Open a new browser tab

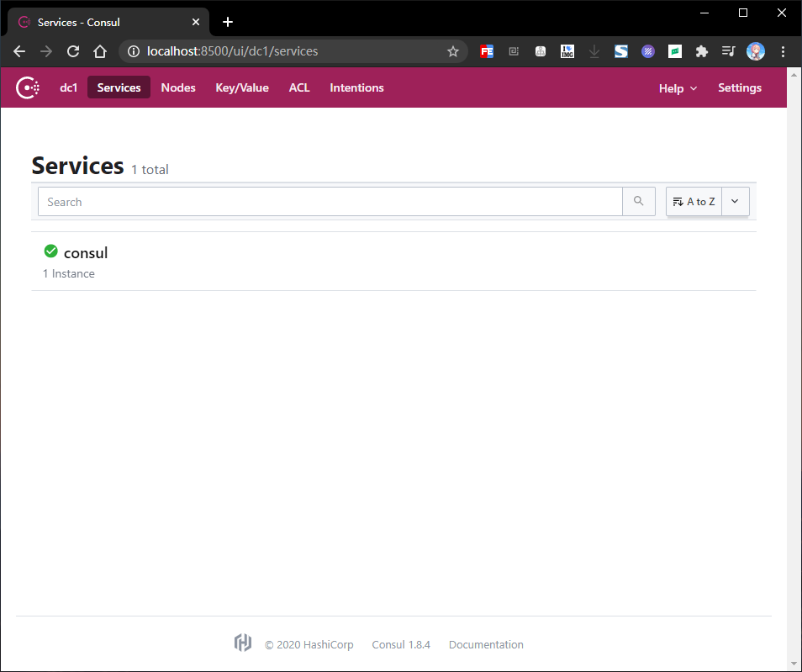[228, 22]
